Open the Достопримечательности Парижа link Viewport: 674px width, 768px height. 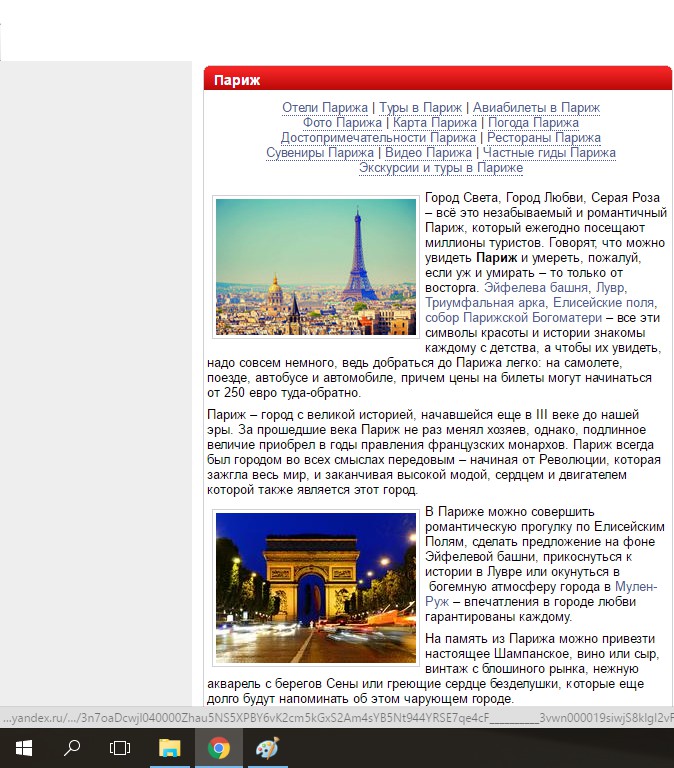coord(378,138)
